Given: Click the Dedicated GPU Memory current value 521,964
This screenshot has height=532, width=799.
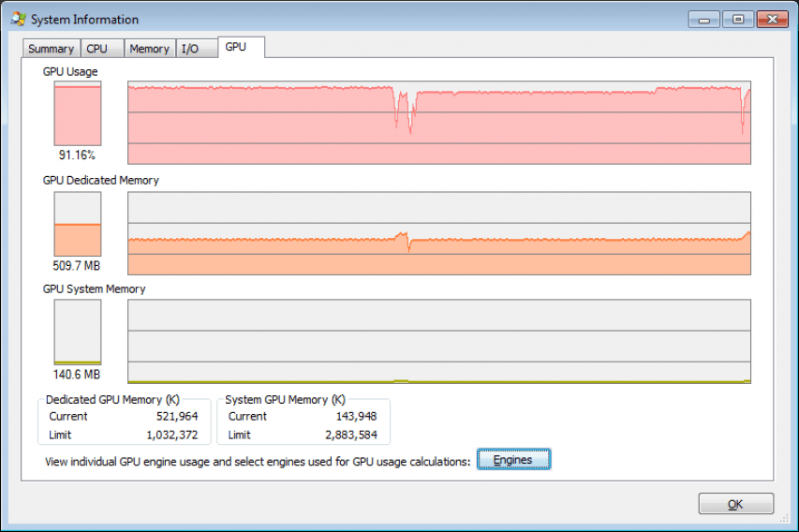Looking at the screenshot, I should tap(177, 416).
